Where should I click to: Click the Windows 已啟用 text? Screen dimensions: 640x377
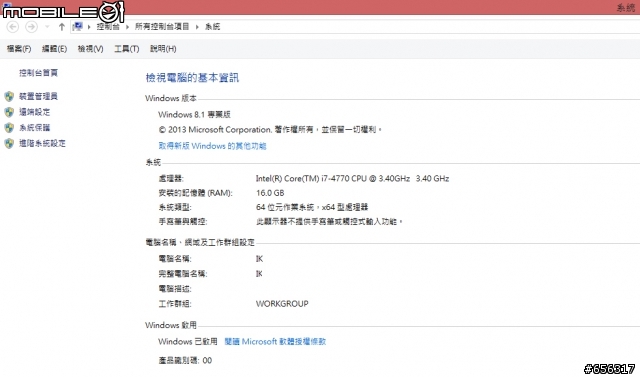tap(188, 342)
